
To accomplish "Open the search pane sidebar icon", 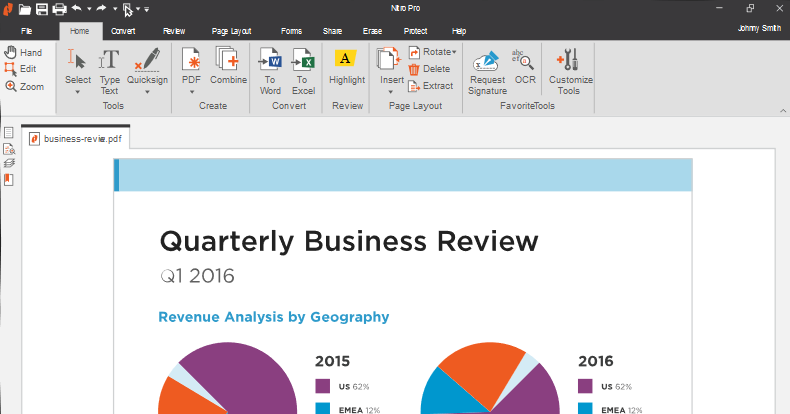I will 9,149.
